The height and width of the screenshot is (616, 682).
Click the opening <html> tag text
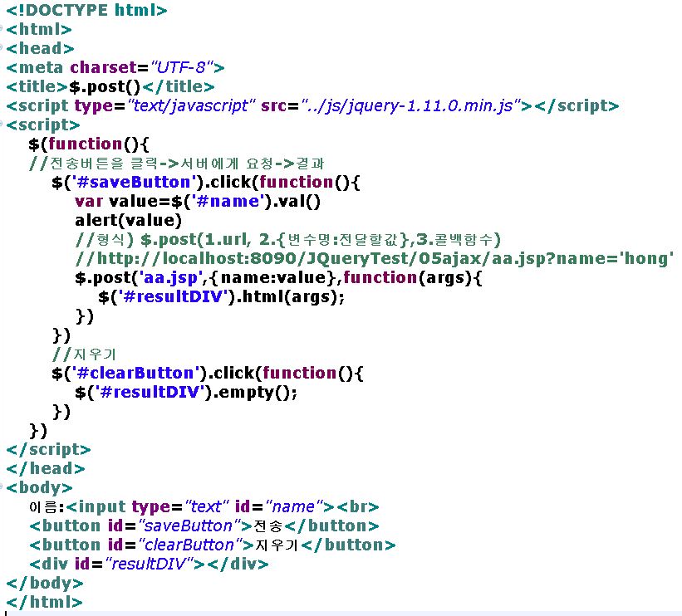point(39,29)
